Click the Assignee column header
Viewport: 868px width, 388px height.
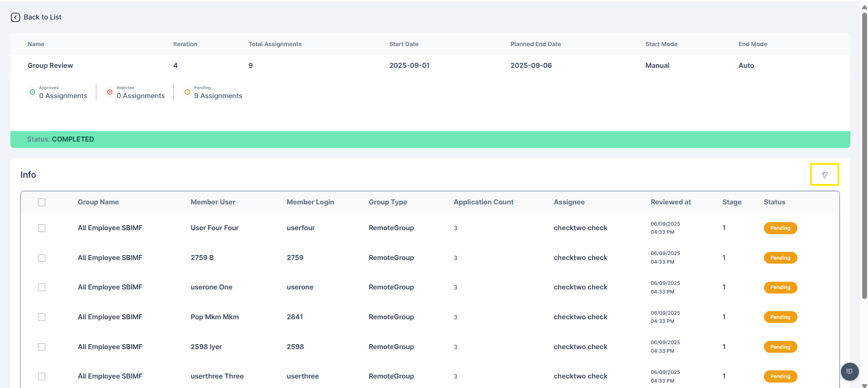coord(569,202)
